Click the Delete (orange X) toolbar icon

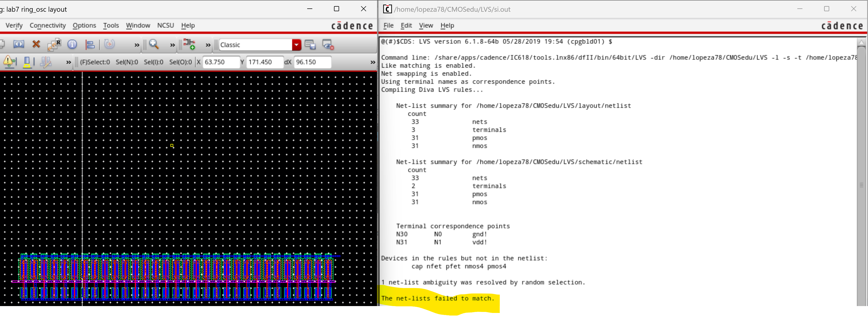click(36, 44)
